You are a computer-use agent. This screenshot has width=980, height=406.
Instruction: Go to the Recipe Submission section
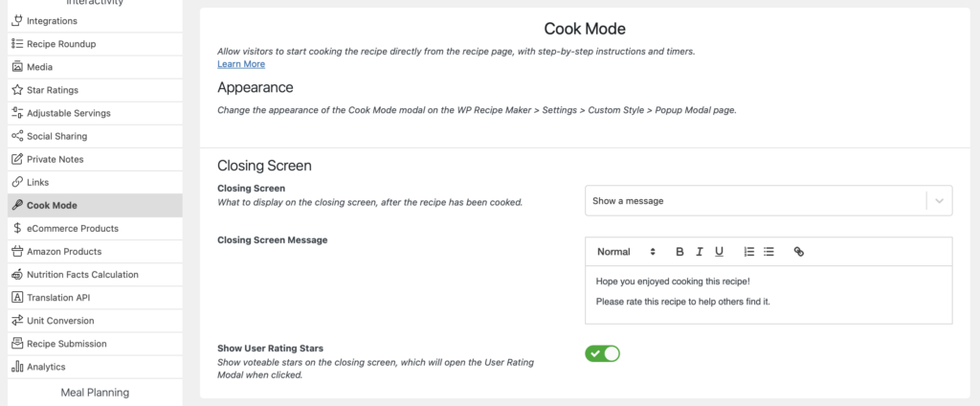pos(66,344)
